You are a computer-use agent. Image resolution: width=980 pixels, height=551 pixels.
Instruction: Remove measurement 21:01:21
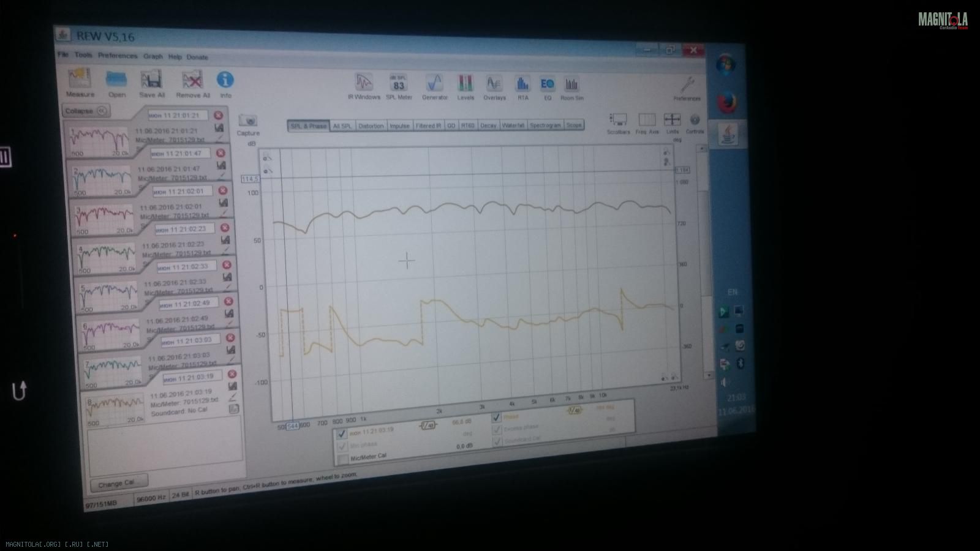(218, 115)
